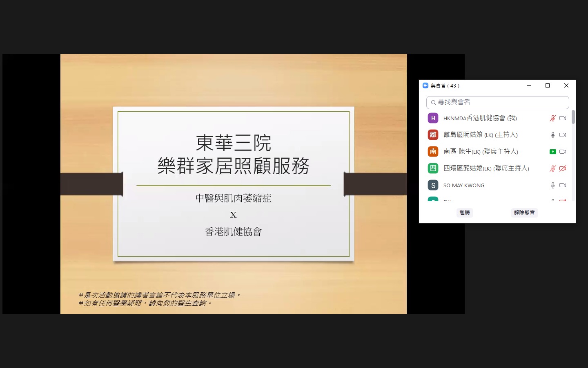The height and width of the screenshot is (368, 588).
Task: Click the participants list vertical scrollbar
Action: pos(573,117)
